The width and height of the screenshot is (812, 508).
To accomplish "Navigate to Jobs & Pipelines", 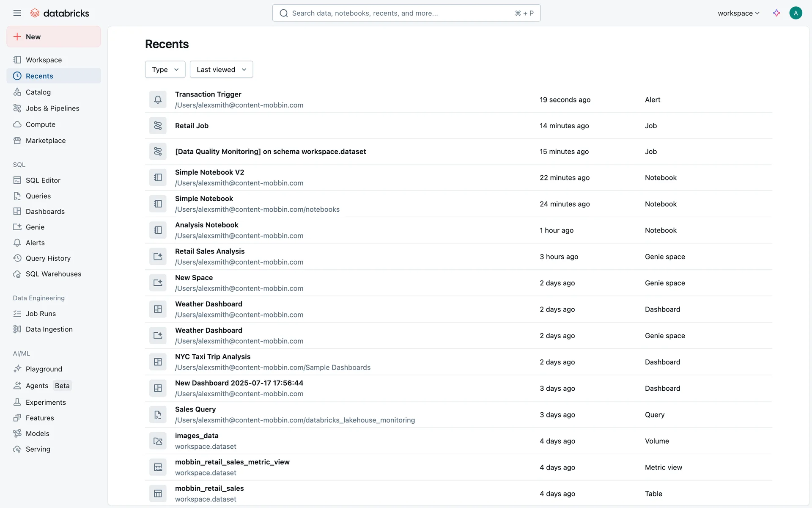I will [x=52, y=108].
